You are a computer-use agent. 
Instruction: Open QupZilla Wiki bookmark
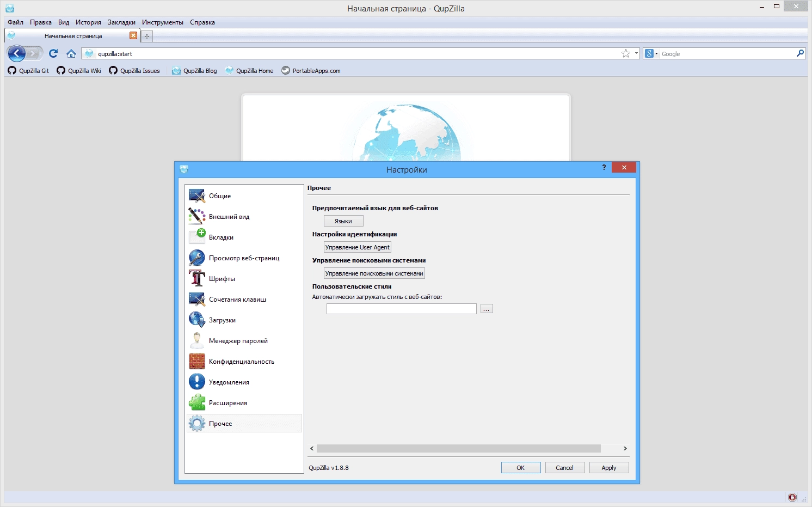pos(79,71)
